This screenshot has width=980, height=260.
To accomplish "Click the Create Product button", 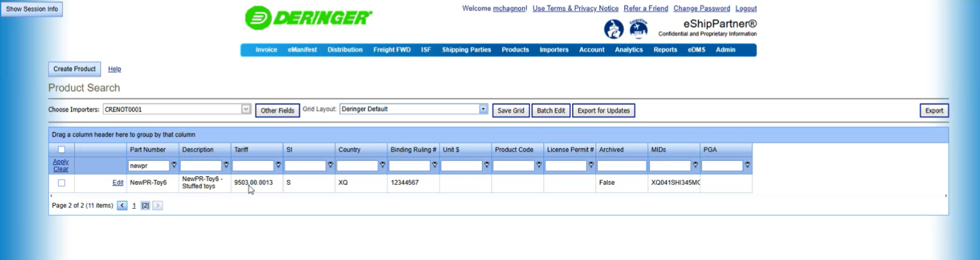I will click(74, 69).
